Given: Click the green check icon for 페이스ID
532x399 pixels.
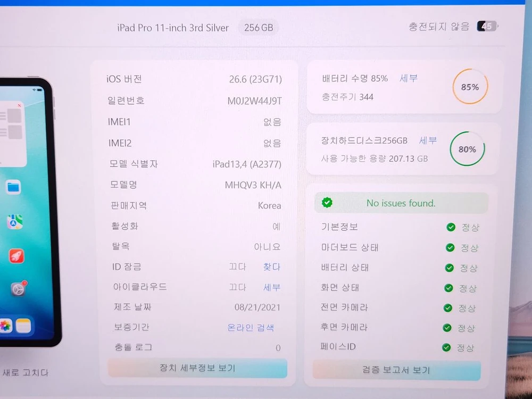Looking at the screenshot, I should pos(446,347).
